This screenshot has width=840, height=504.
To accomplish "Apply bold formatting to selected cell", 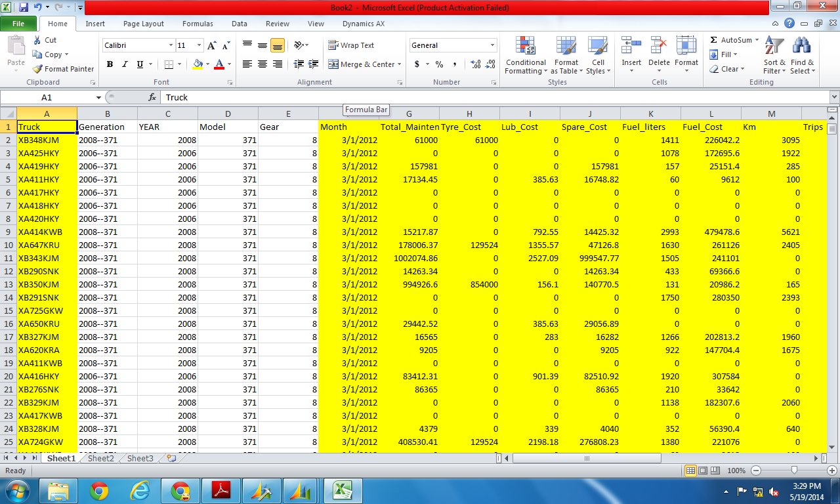I will click(110, 64).
